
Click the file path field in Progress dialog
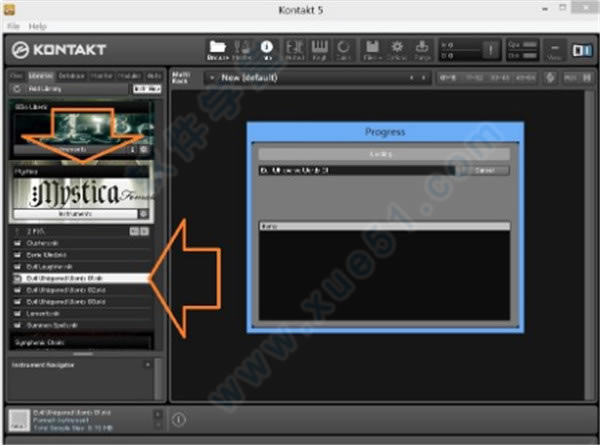point(357,170)
